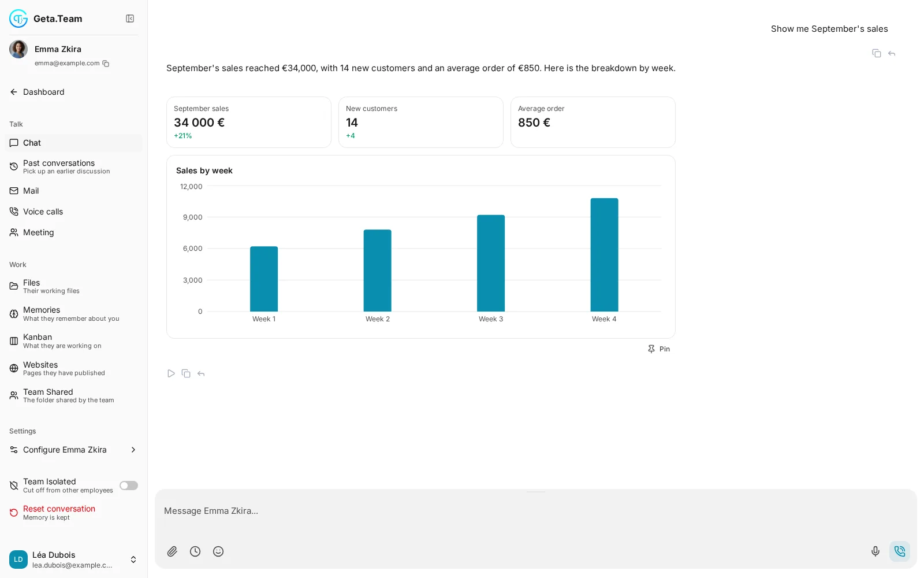Click the Week 1 bar in chart
924x578 pixels.
click(x=264, y=279)
